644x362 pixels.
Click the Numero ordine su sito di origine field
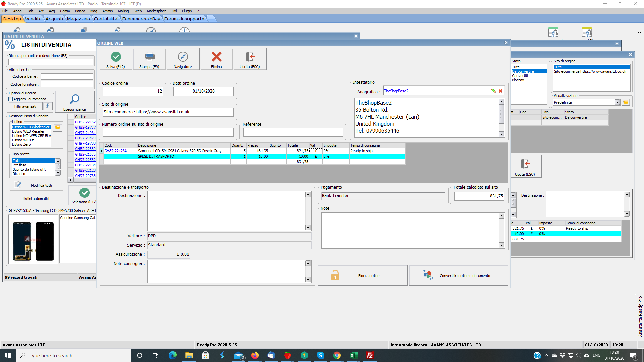coord(168,132)
